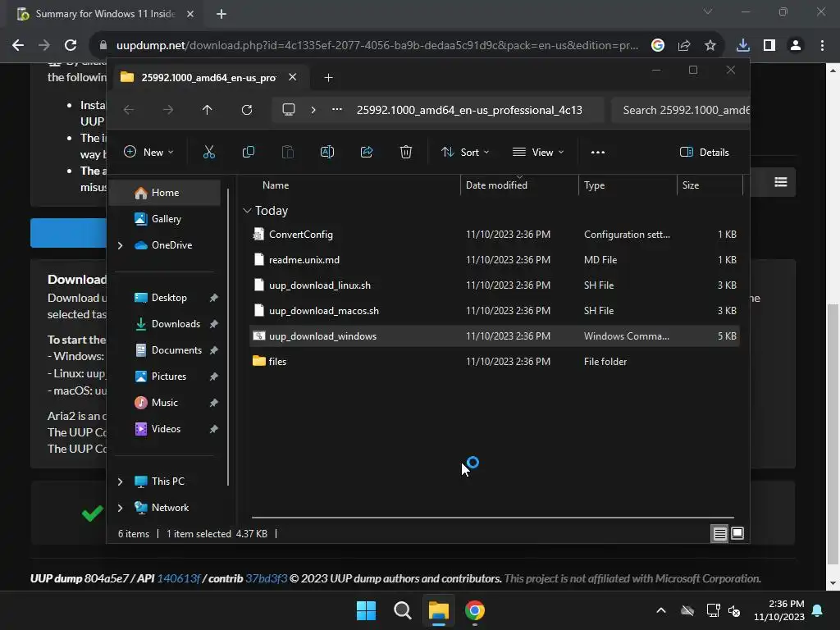This screenshot has height=630, width=840.
Task: Expand Network tree node
Action: 120,508
